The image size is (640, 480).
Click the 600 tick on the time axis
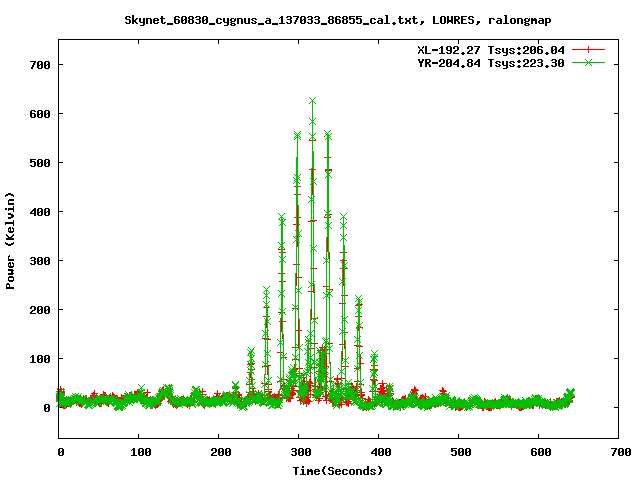pos(539,452)
